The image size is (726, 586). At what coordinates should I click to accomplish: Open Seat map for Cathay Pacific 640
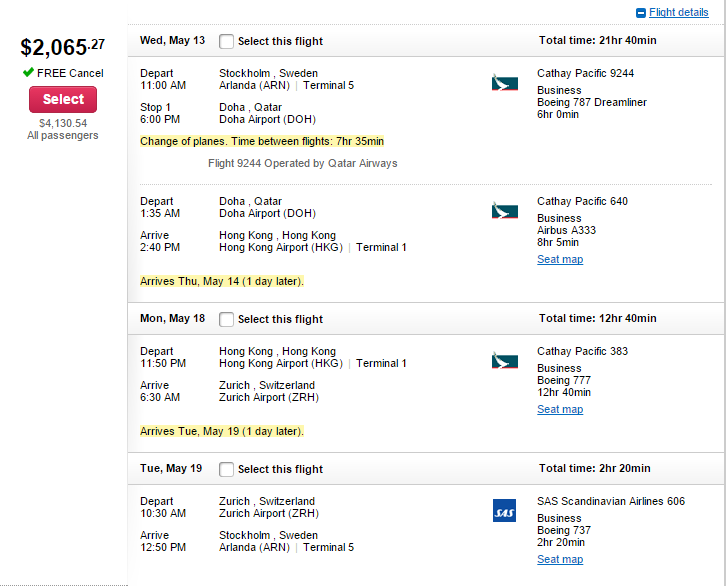pos(560,260)
